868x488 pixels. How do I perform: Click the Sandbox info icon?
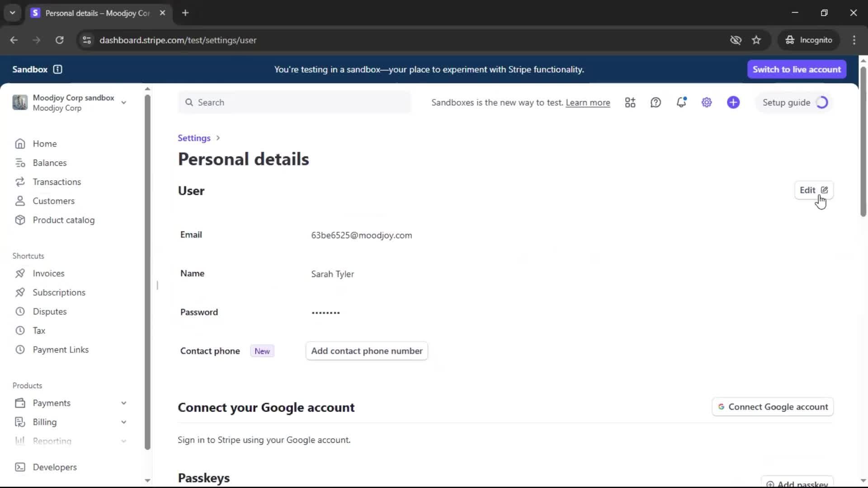[x=57, y=70]
